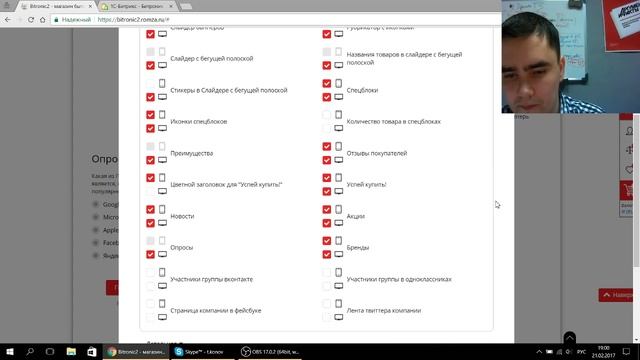The width and height of the screenshot is (640, 360).
Task: Open the Windows Start menu
Action: (10, 351)
